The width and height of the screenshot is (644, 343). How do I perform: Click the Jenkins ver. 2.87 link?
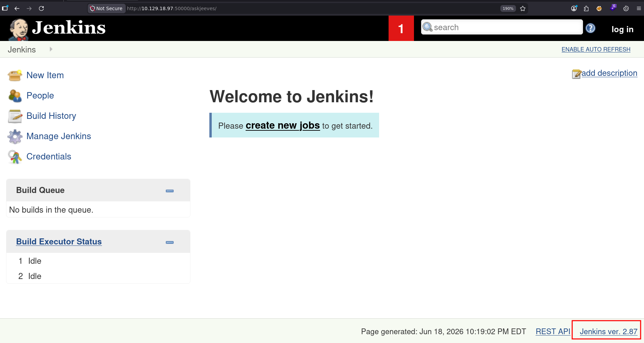tap(608, 331)
